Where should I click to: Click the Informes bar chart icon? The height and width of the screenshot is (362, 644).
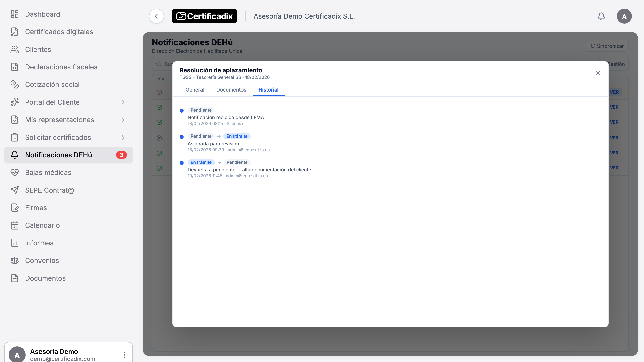pos(15,243)
